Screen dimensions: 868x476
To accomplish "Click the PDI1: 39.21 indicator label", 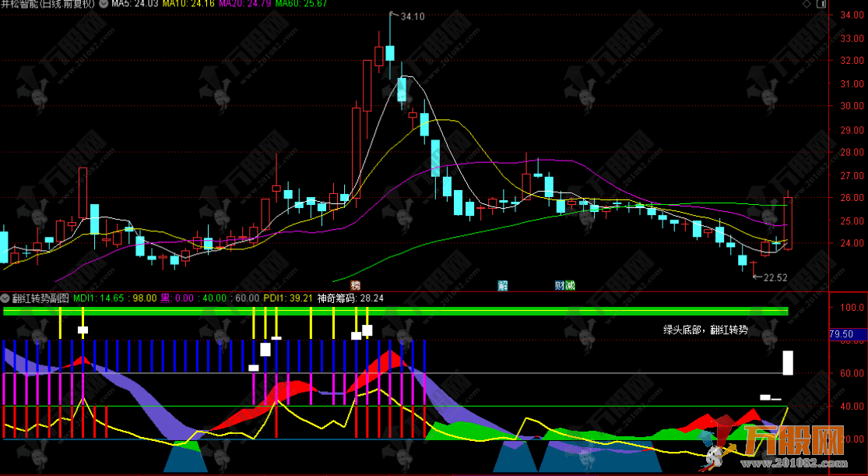I will (x=287, y=298).
